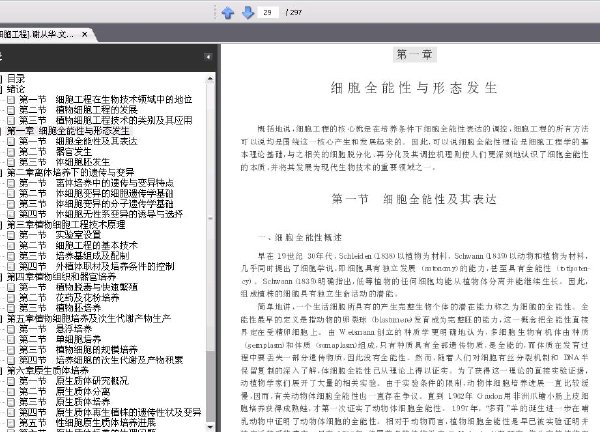Open bookmark 第三章植物细胞工程技术原理
Screen dimensions: 600x432
[66, 224]
